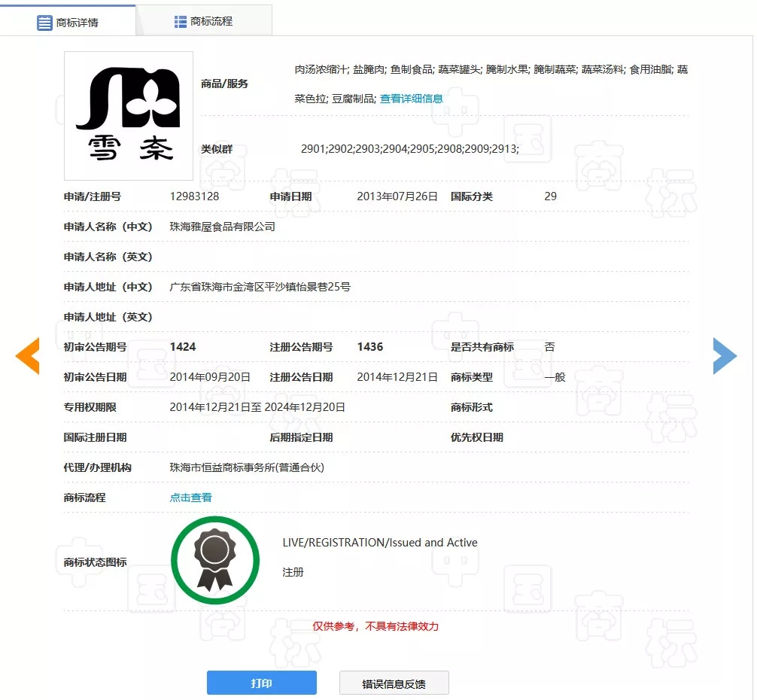Click the trademark details tab icon

click(x=45, y=23)
